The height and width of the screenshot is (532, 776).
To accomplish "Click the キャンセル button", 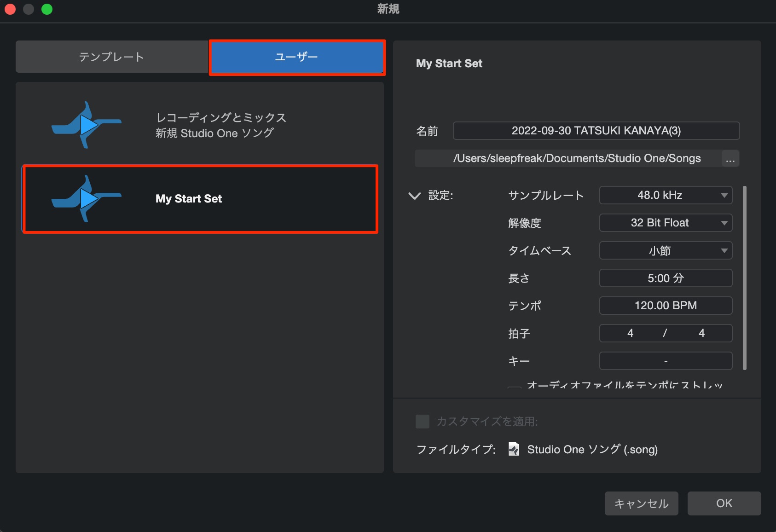I will [642, 503].
